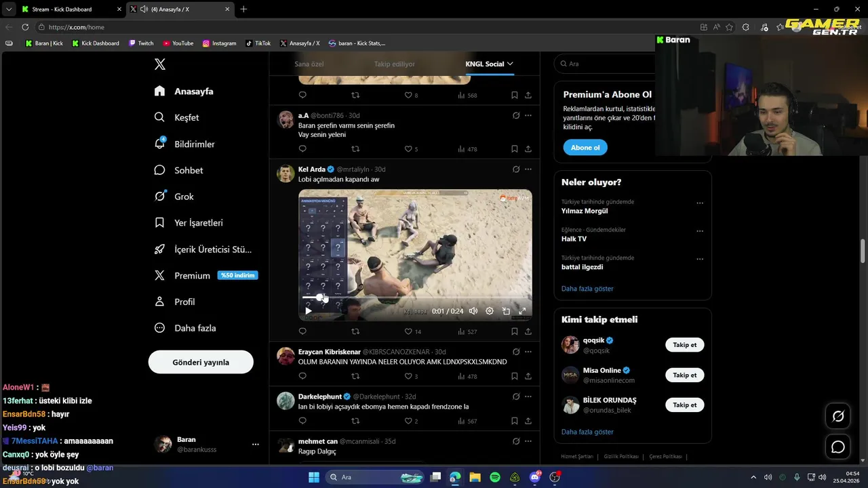Follow qoqsik with Takip et
868x488 pixels.
pos(685,345)
